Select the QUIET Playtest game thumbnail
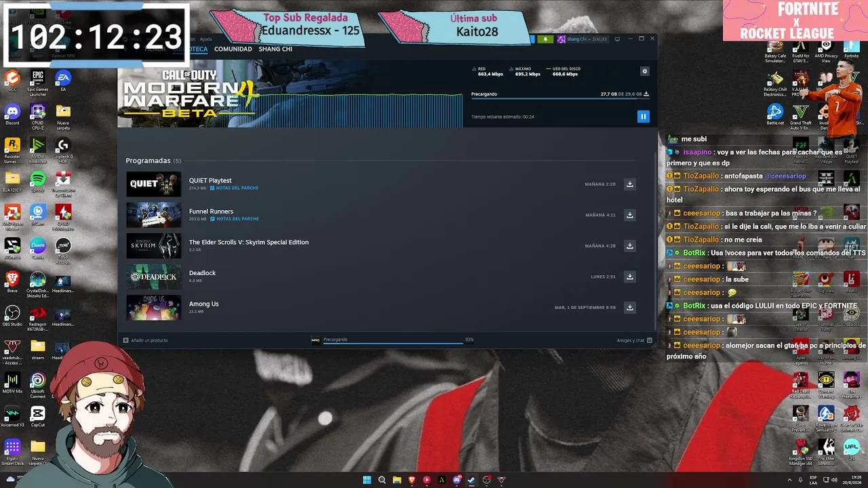 154,184
